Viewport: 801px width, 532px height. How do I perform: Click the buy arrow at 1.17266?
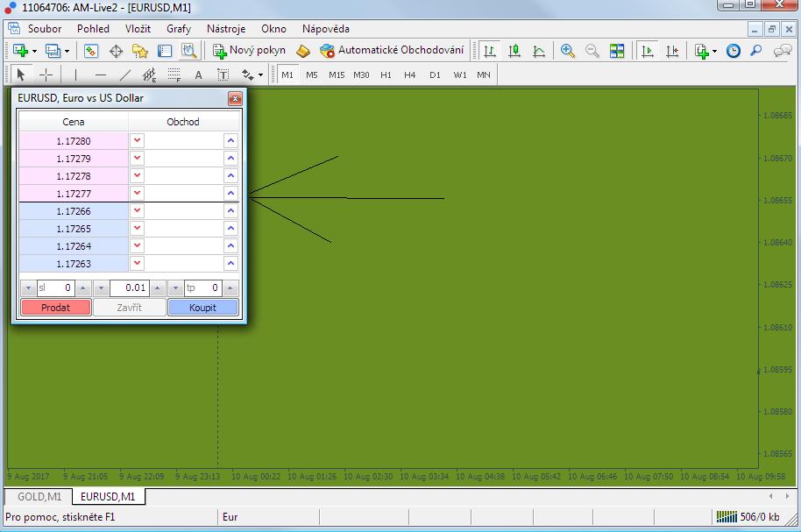[x=230, y=210]
